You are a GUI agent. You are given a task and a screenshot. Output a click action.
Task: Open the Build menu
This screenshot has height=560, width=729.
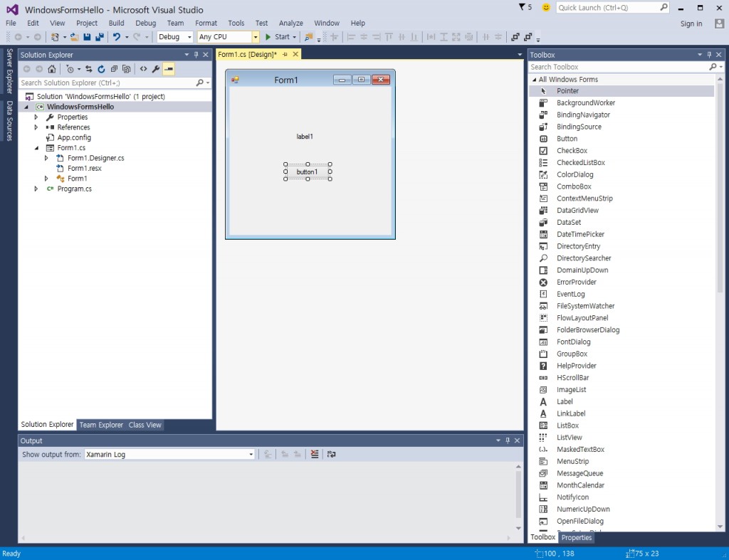click(x=116, y=23)
